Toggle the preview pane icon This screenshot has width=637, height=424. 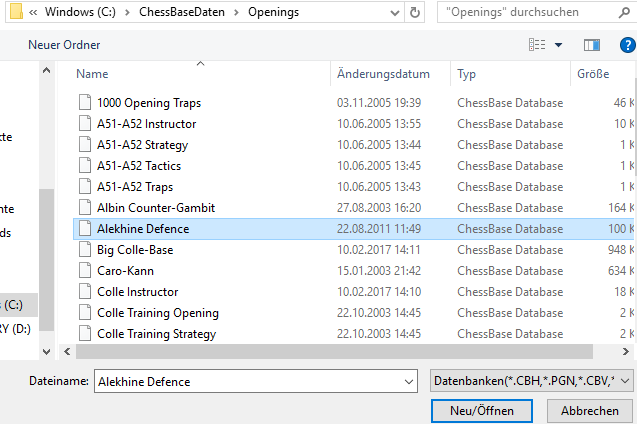click(x=592, y=45)
